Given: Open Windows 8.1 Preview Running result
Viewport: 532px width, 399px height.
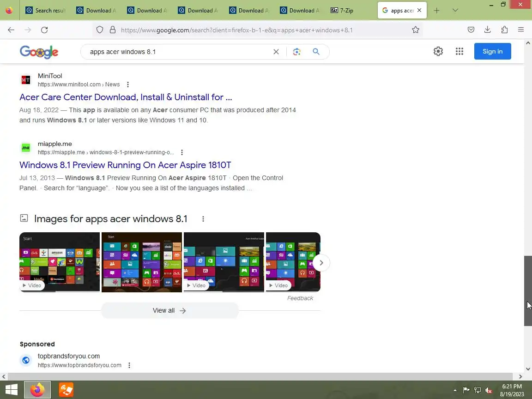Looking at the screenshot, I should point(125,165).
